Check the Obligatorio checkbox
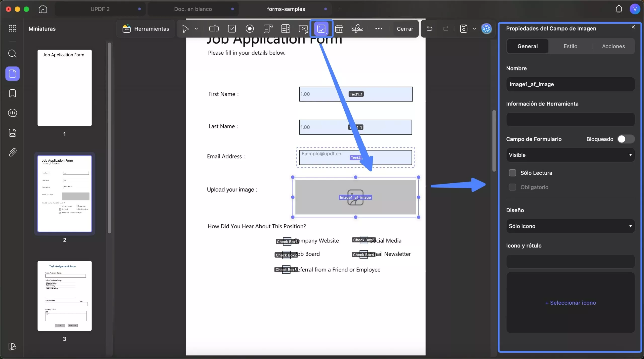Screen dimensions: 644x359 [x=512, y=187]
